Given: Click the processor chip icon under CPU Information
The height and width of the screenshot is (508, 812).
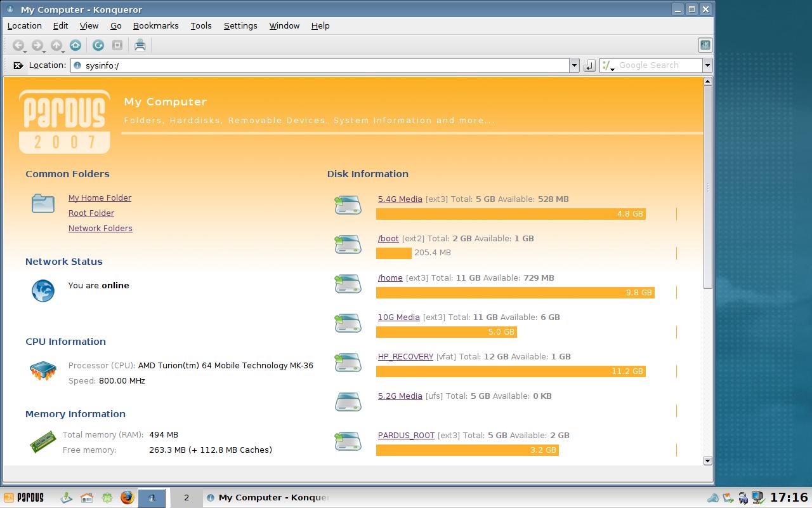Looking at the screenshot, I should click(43, 371).
